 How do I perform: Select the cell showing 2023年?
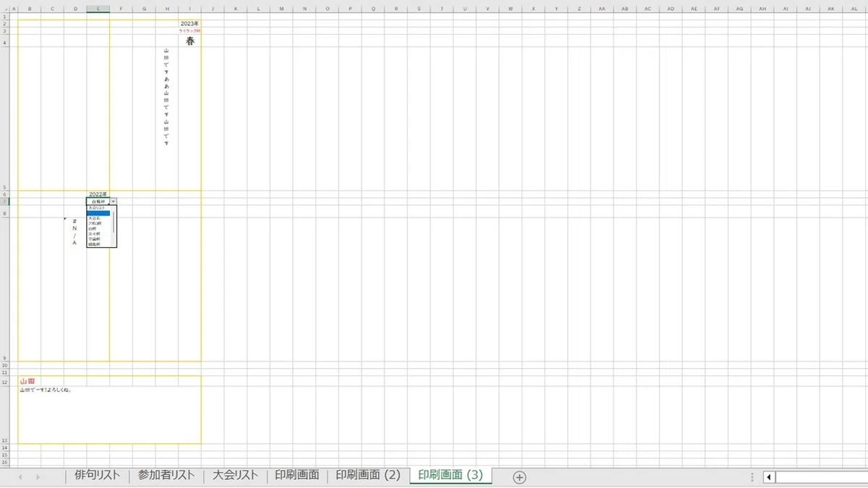(190, 24)
